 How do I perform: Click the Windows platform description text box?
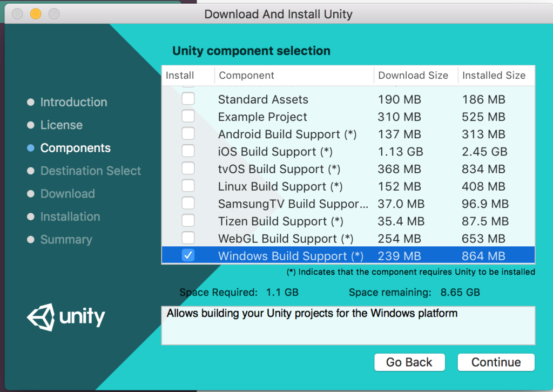348,326
